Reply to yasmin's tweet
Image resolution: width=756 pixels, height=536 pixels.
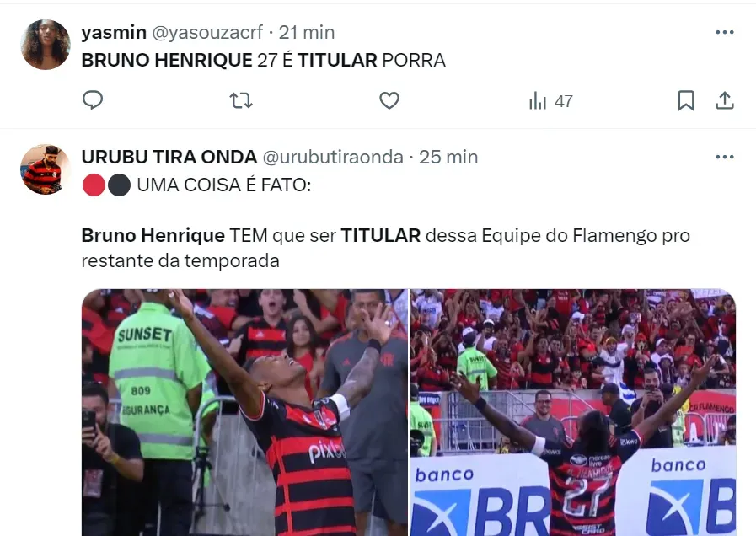[x=93, y=100]
